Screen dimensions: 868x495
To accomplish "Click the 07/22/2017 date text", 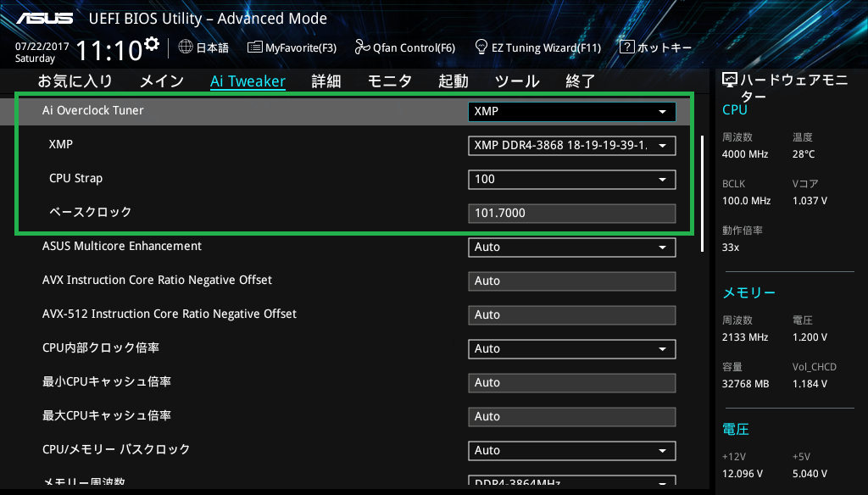I will coord(42,47).
